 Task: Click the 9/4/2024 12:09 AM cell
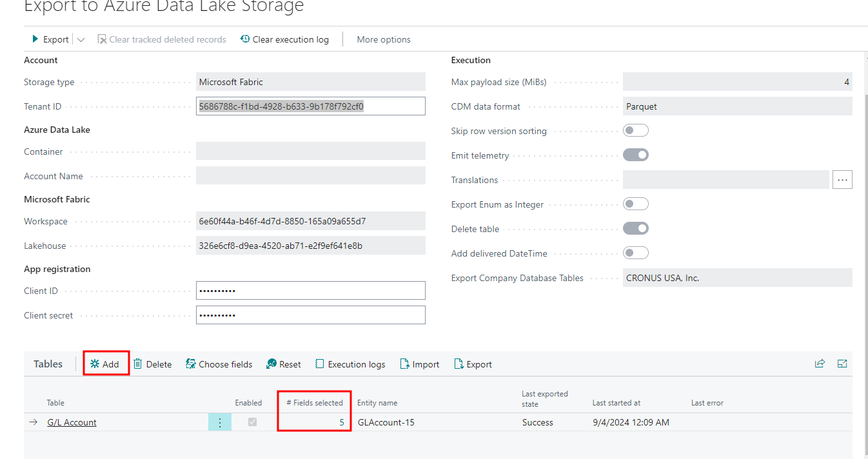click(631, 422)
